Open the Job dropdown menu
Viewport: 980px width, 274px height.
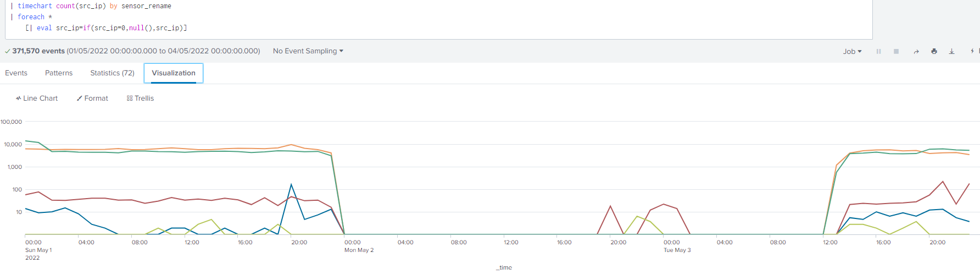[x=852, y=51]
